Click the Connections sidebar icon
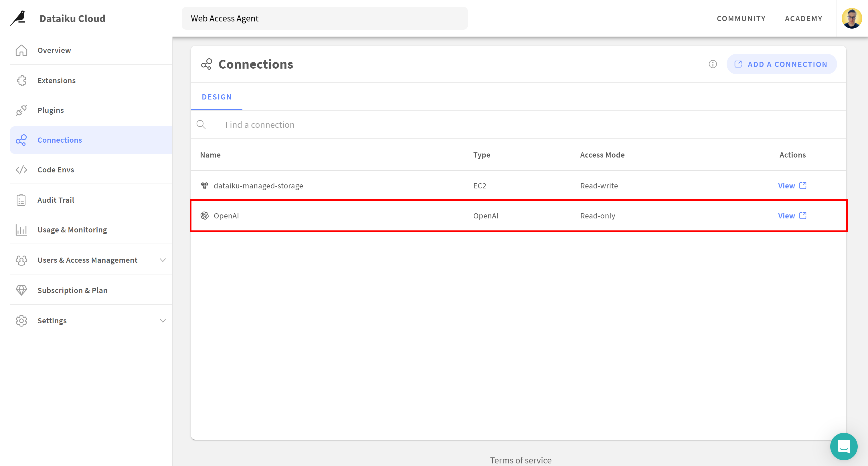The image size is (868, 466). tap(21, 140)
